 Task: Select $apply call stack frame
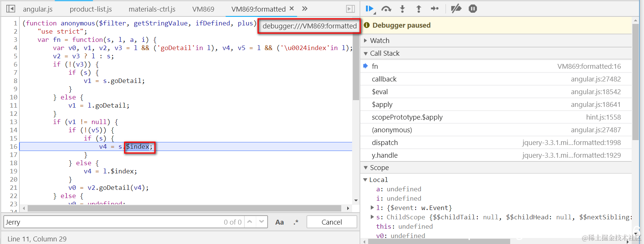coord(496,104)
